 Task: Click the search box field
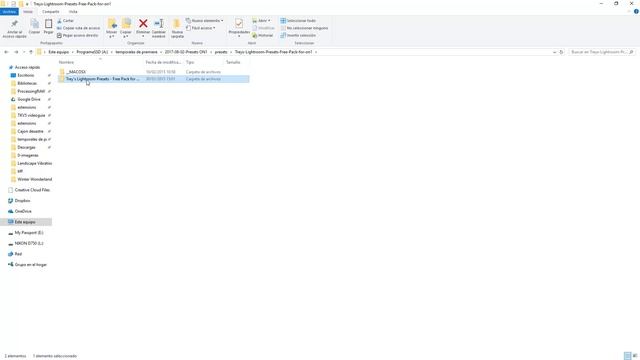(601, 52)
